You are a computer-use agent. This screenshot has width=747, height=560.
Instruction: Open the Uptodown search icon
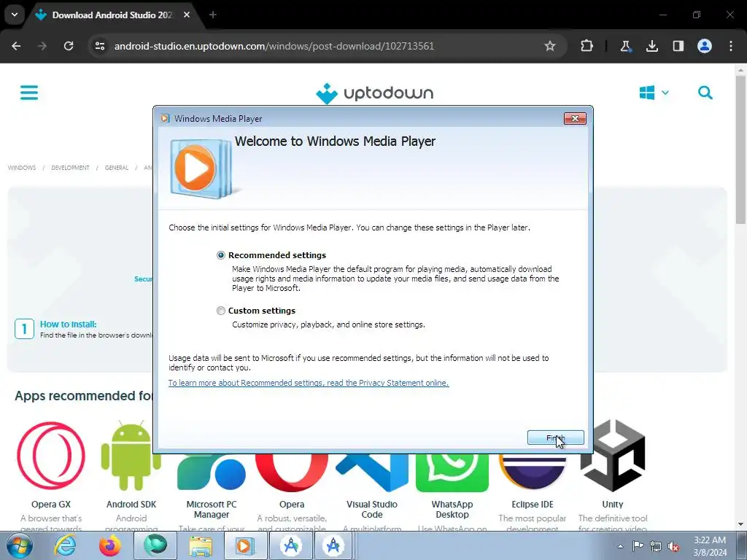705,93
